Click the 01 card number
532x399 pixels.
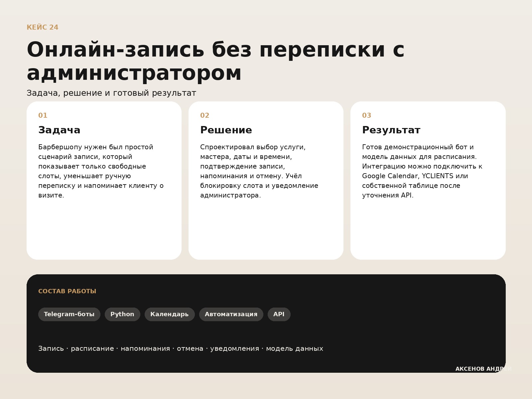click(43, 115)
